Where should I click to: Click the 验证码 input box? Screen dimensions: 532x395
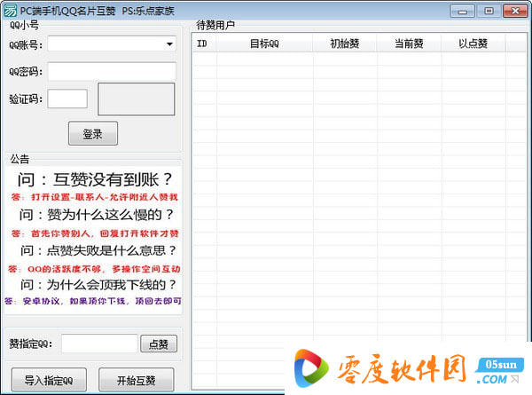(67, 99)
